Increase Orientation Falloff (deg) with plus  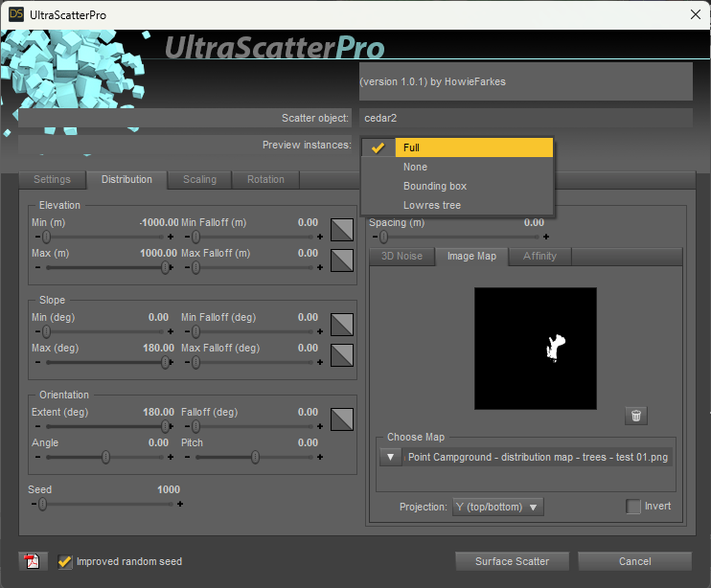320,426
